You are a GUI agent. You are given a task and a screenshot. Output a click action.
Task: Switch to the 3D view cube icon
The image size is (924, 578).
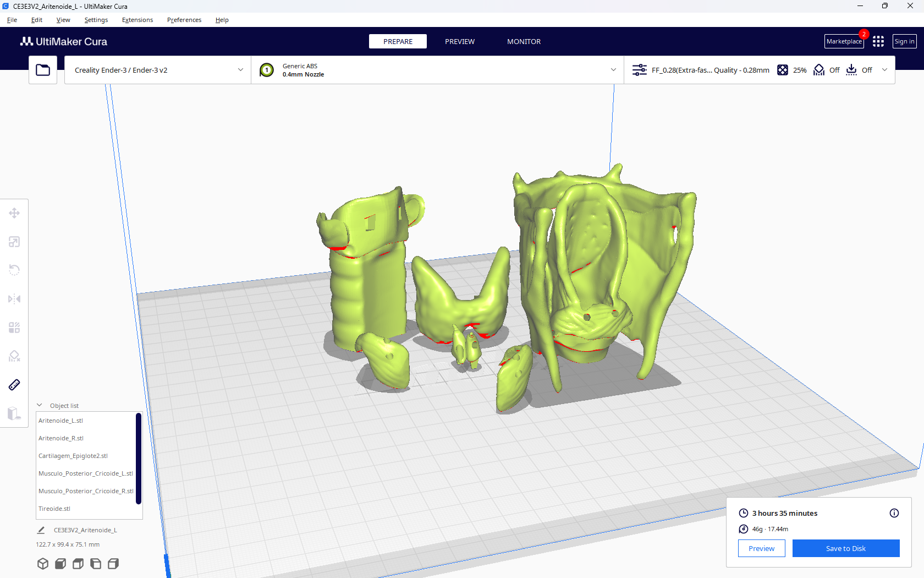[x=43, y=564]
